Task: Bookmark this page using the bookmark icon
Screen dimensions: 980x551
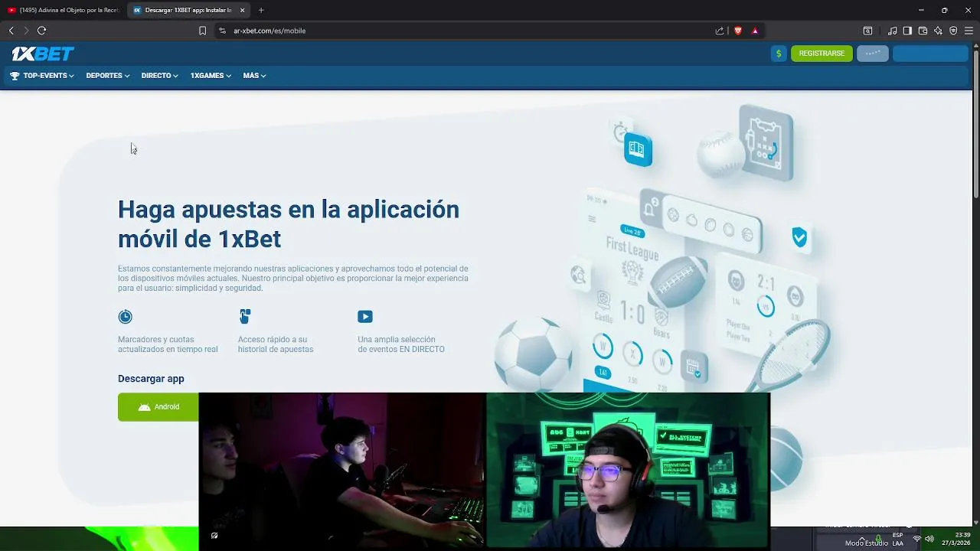Action: tap(202, 31)
